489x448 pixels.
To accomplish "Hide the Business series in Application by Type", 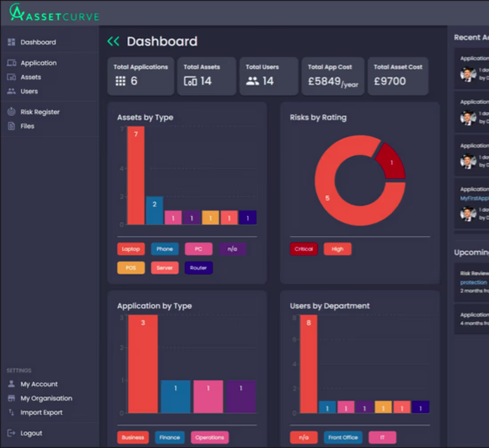I will (x=133, y=437).
